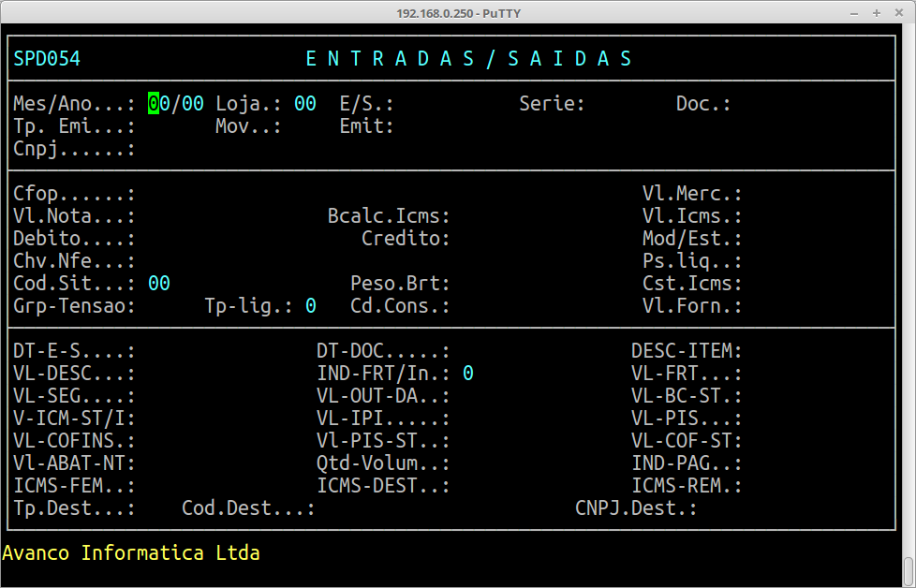Click the Vl.Merc. label
Screen dimensions: 916x588
click(x=692, y=194)
